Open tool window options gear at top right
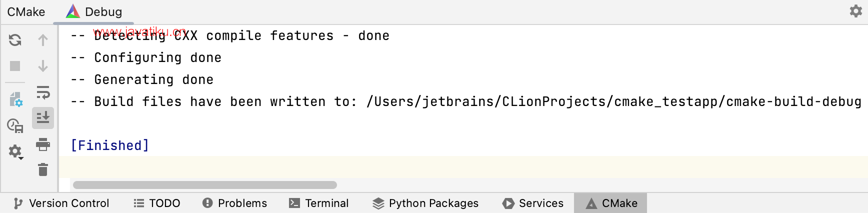 [856, 11]
